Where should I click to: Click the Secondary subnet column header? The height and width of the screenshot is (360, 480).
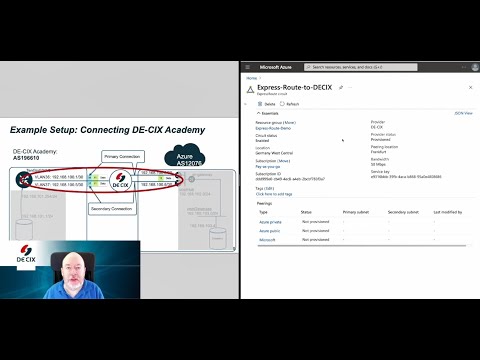[403, 212]
